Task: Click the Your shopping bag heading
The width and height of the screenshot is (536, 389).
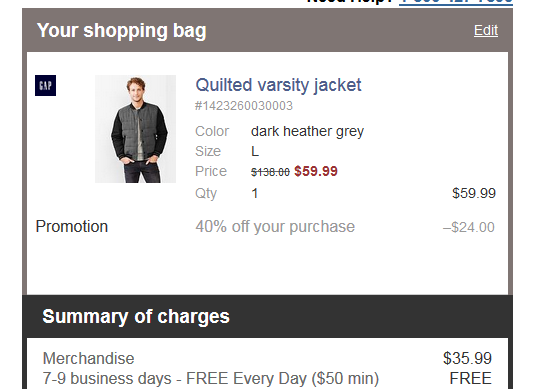Action: [x=121, y=31]
